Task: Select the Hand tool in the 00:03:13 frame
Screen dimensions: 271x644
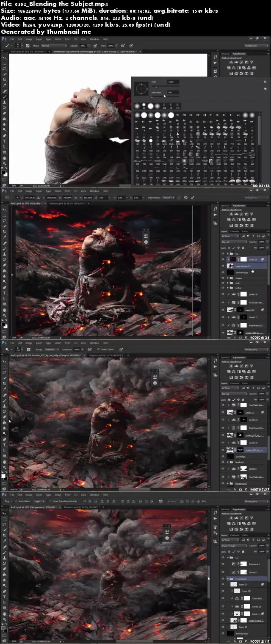Action: [4, 158]
